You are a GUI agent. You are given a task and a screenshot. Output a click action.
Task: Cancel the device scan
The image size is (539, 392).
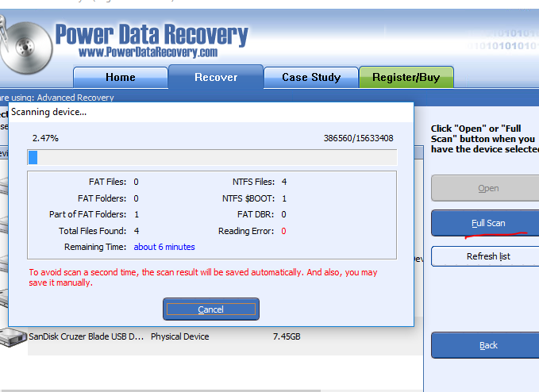tap(211, 309)
